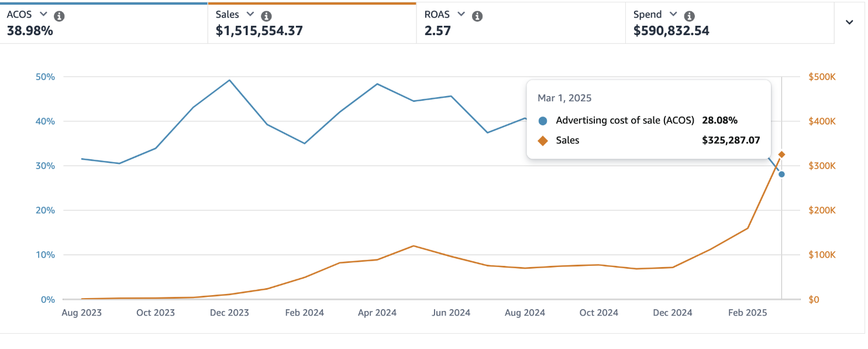This screenshot has height=349, width=868.
Task: Click the Aug 2023 x-axis label
Action: (x=81, y=313)
